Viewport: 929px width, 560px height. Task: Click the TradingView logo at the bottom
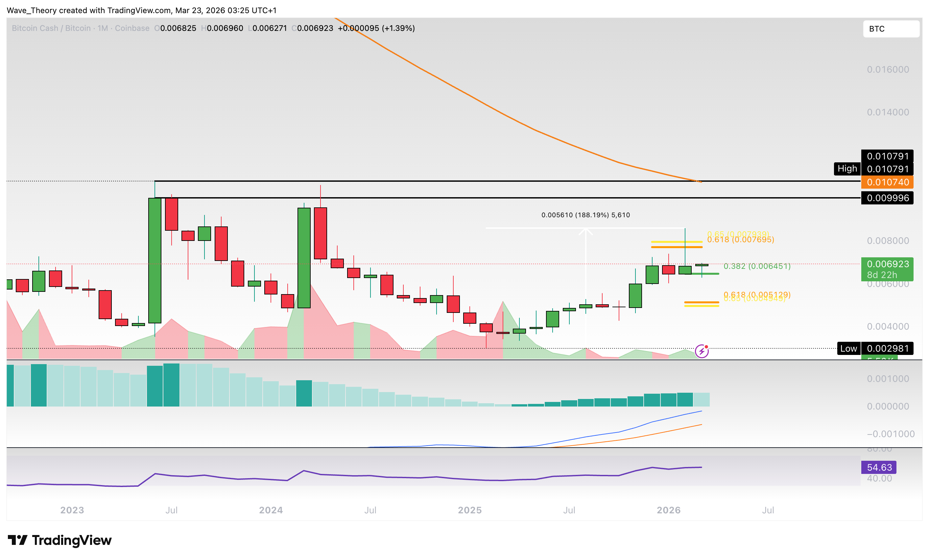(60, 540)
